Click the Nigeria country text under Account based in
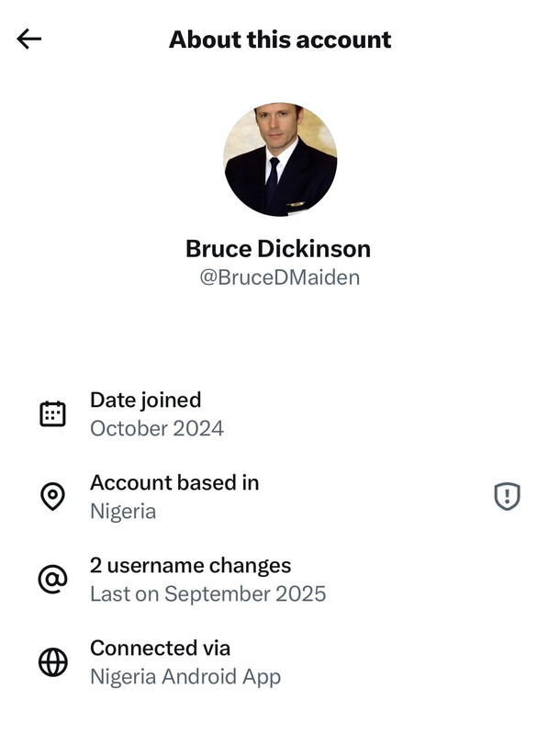The height and width of the screenshot is (734, 560). 123,512
